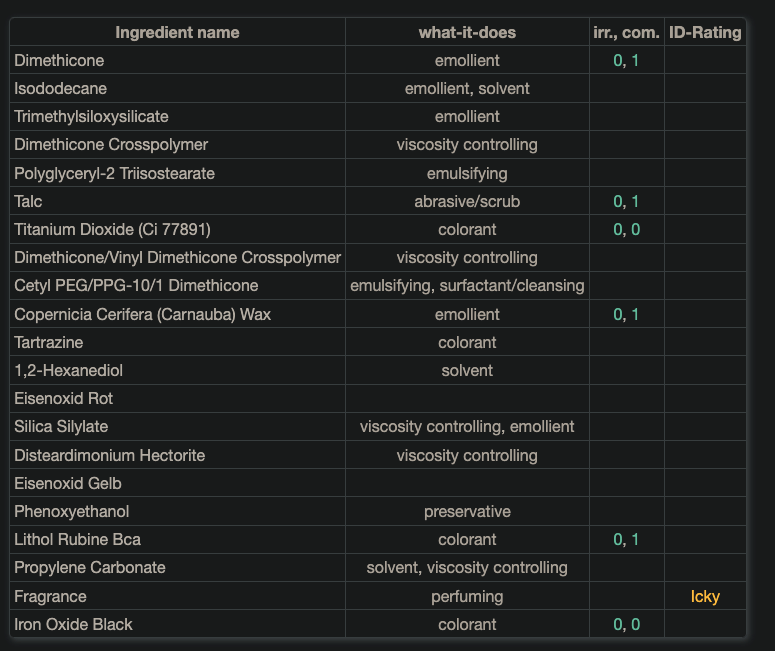
Task: Click the what-it-does column header
Action: point(467,32)
